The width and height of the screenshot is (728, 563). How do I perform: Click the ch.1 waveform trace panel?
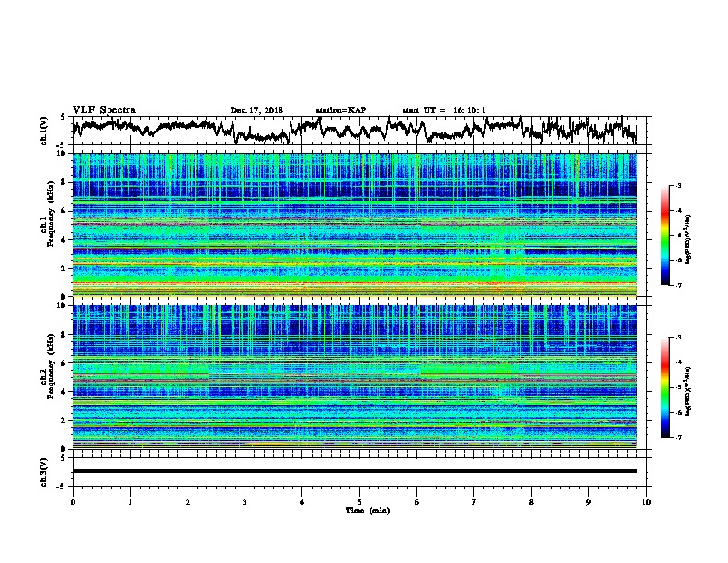[358, 131]
